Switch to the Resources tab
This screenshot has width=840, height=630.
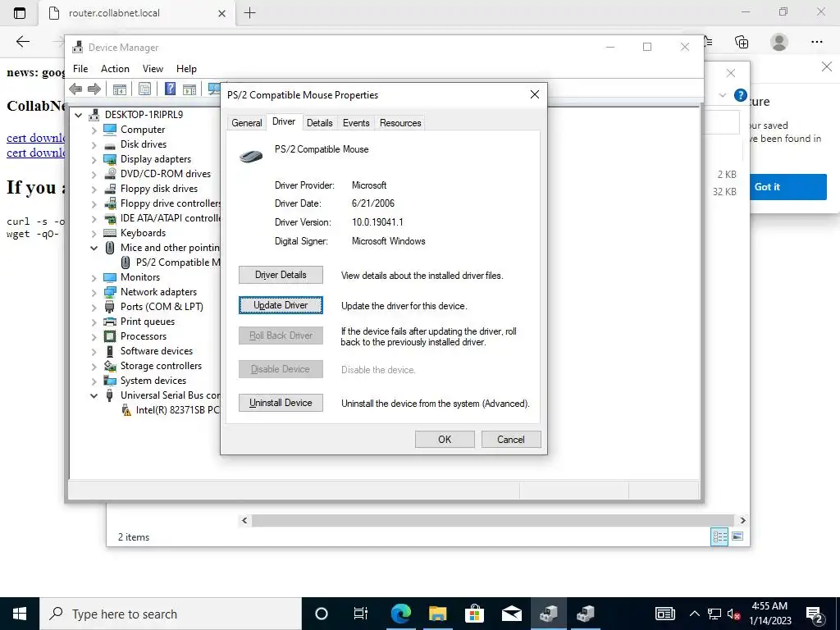point(400,123)
